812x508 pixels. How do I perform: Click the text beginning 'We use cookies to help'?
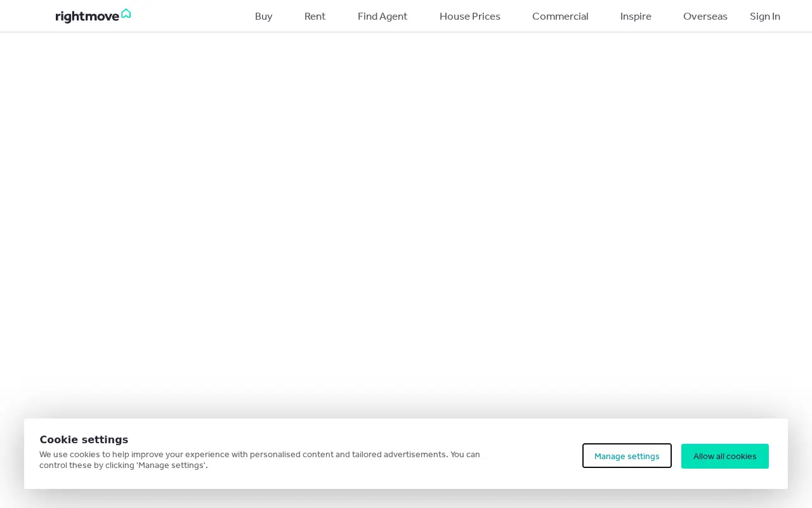(260, 460)
